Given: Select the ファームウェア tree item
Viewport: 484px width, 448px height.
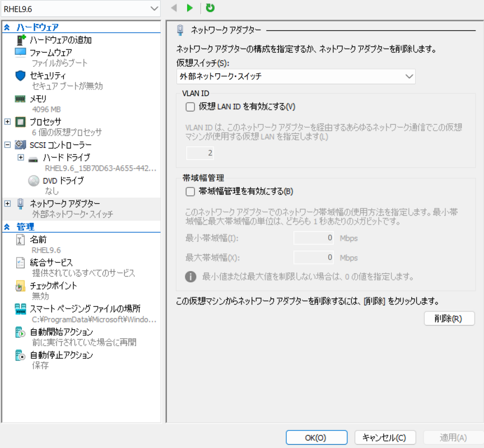Looking at the screenshot, I should pyautogui.click(x=51, y=53).
